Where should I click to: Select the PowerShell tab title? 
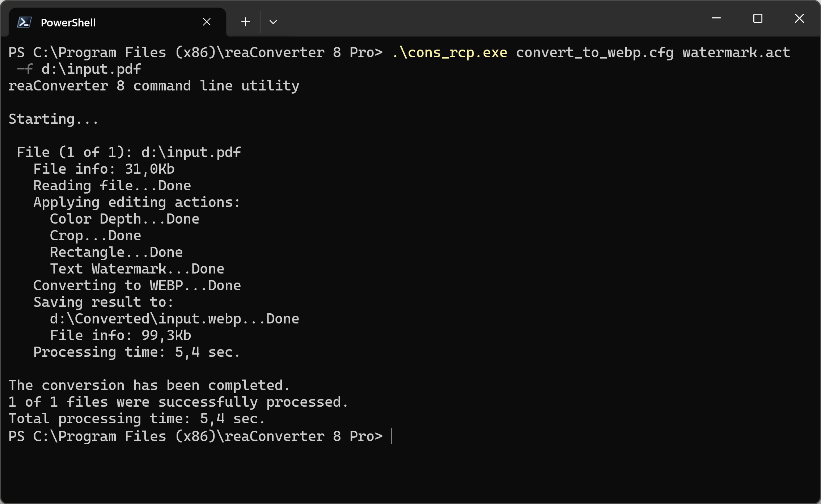(68, 22)
